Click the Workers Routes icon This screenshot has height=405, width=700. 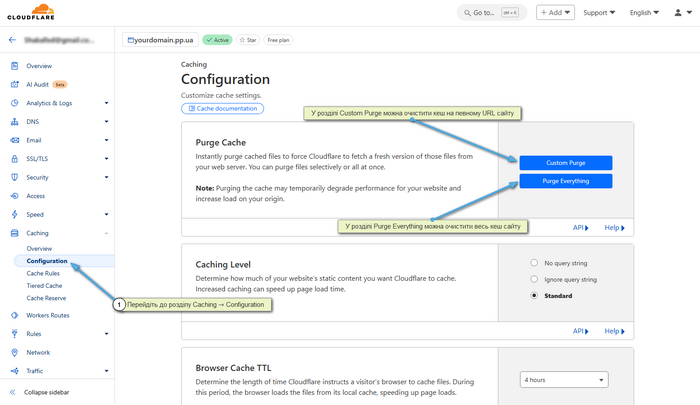pos(14,315)
